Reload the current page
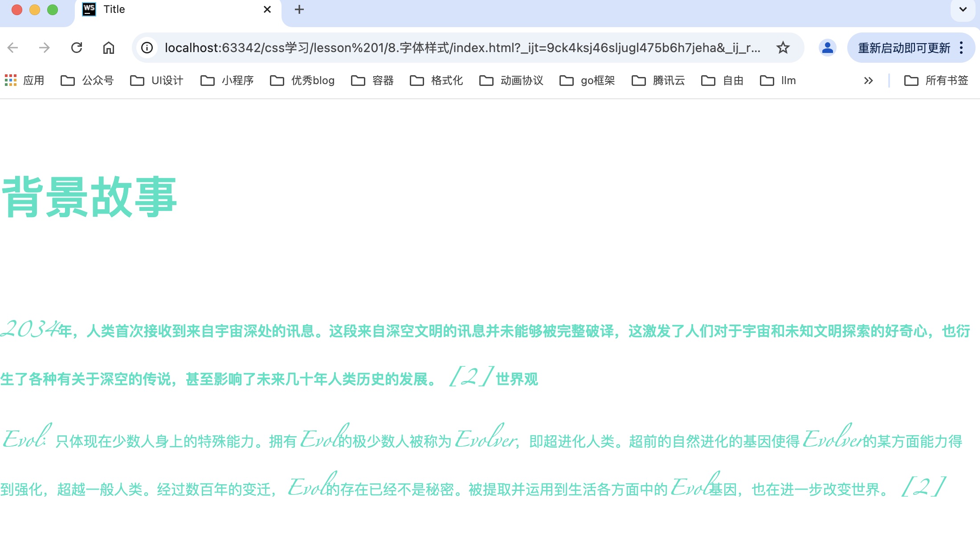The image size is (980, 551). pyautogui.click(x=77, y=48)
